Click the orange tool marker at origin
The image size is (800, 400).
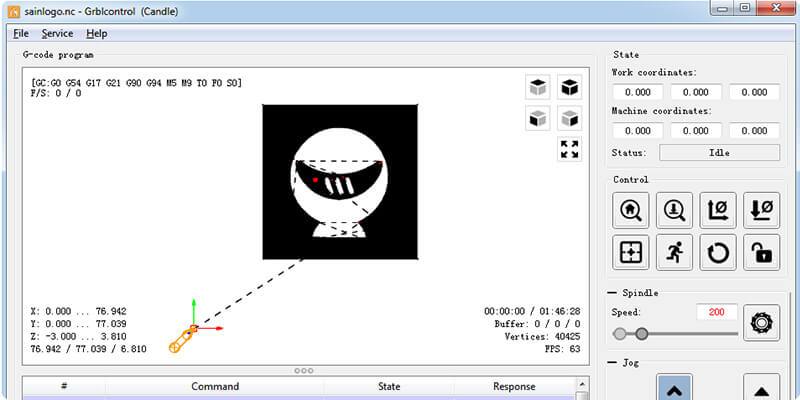[183, 339]
